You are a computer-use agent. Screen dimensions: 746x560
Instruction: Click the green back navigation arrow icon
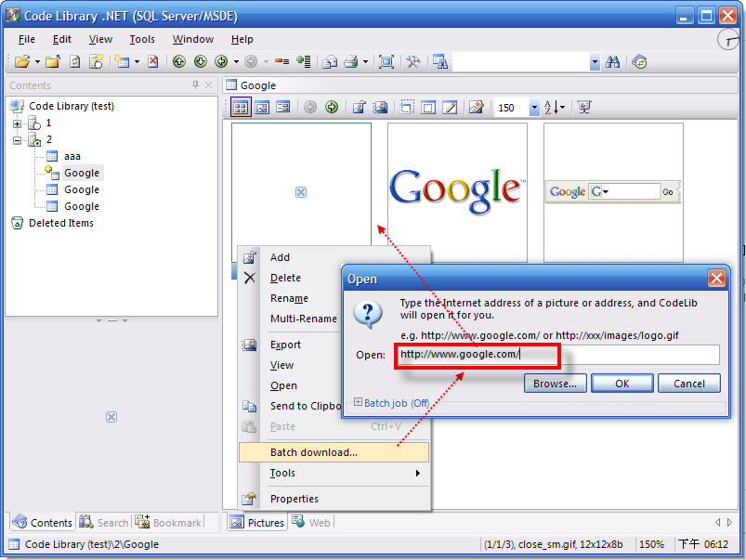coord(221,62)
